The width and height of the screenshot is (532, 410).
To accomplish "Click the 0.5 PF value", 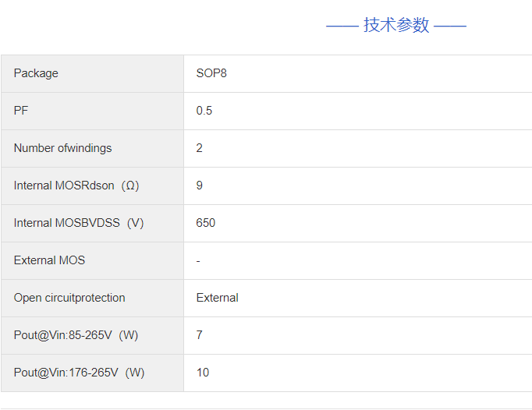I will click(x=204, y=111).
